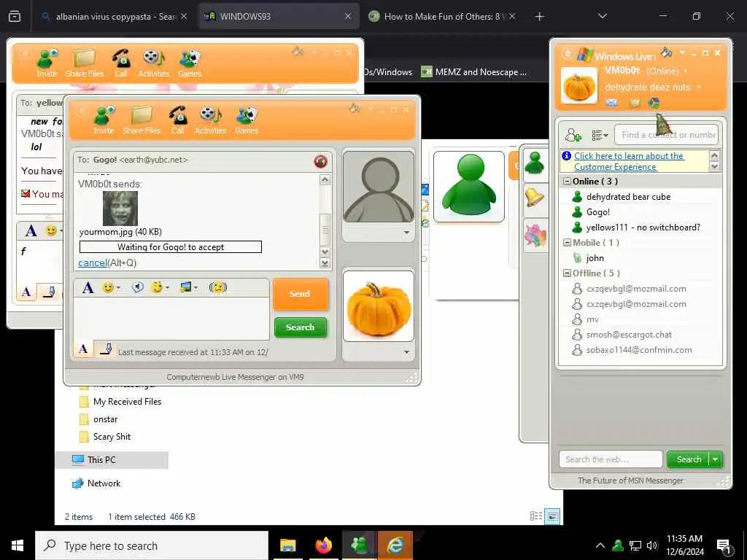Collapse the Online (3) group
This screenshot has height=560, width=747.
click(x=567, y=182)
